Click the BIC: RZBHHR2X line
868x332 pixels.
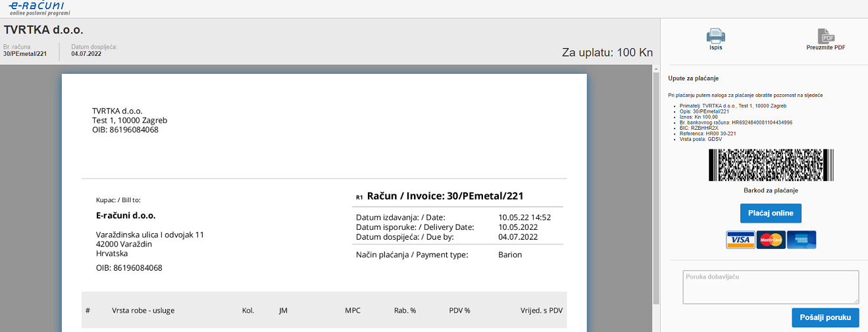(x=700, y=128)
